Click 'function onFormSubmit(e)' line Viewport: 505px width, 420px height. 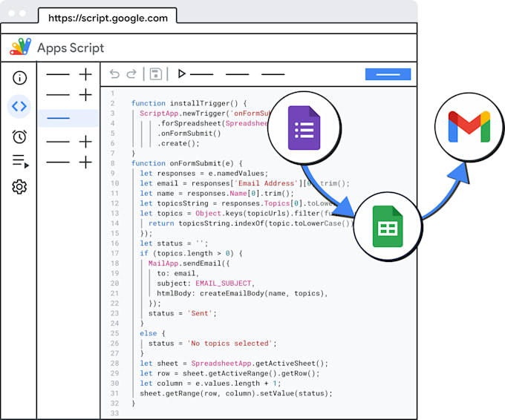(187, 163)
